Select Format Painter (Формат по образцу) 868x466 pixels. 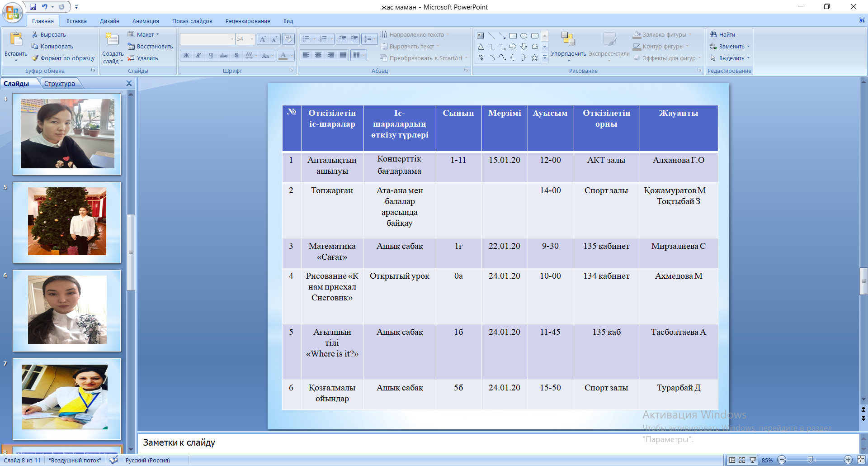click(x=63, y=58)
